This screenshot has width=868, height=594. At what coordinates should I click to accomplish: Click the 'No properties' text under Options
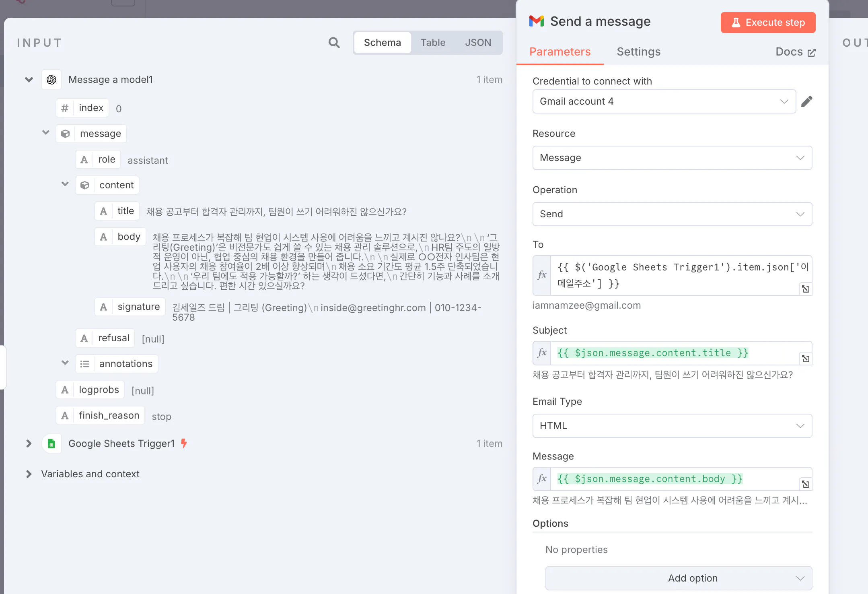[576, 550]
